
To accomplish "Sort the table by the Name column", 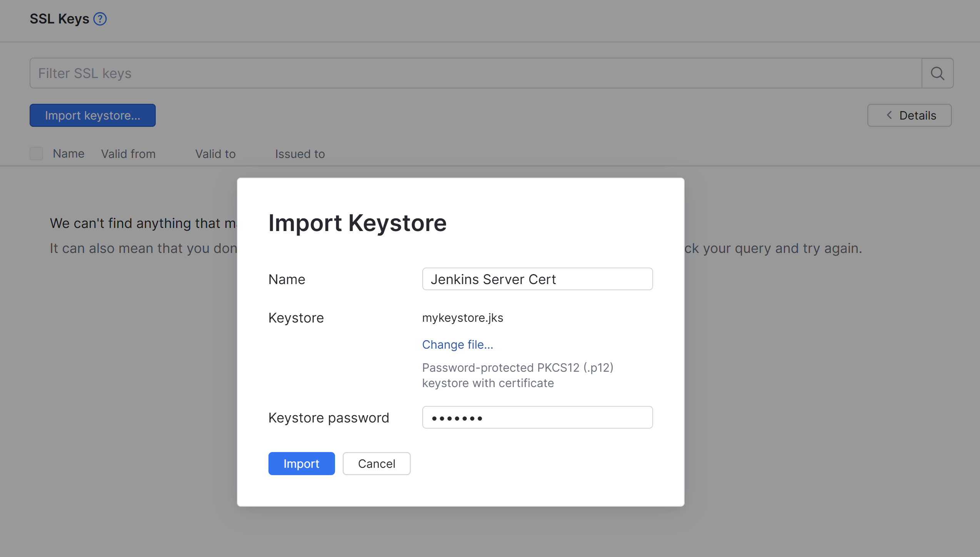I will click(x=68, y=153).
